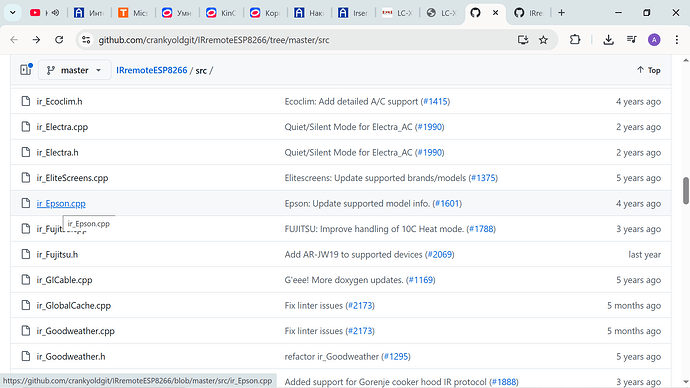Install app icon in address bar

[x=523, y=40]
